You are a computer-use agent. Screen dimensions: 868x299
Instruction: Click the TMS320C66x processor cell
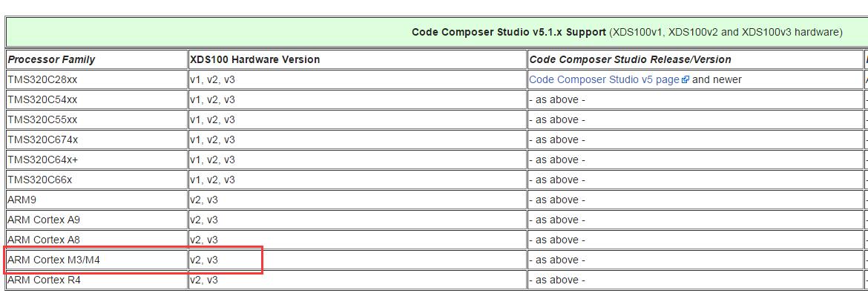[x=40, y=180]
